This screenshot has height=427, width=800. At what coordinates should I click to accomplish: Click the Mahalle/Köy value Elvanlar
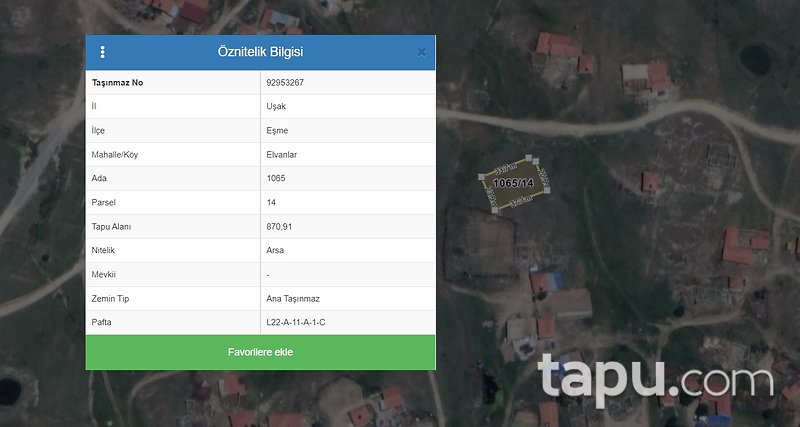[282, 155]
